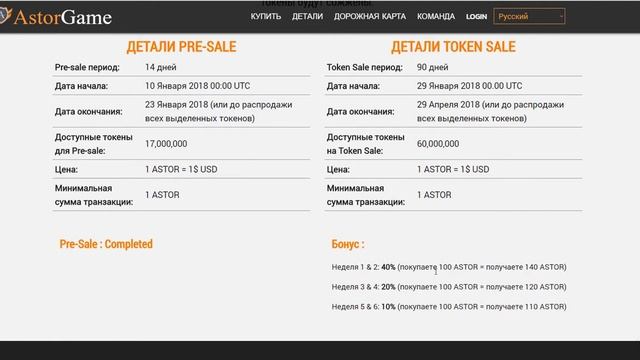Click the 'Pre-Sale : Completed' status text
This screenshot has width=640, height=360.
coord(106,244)
